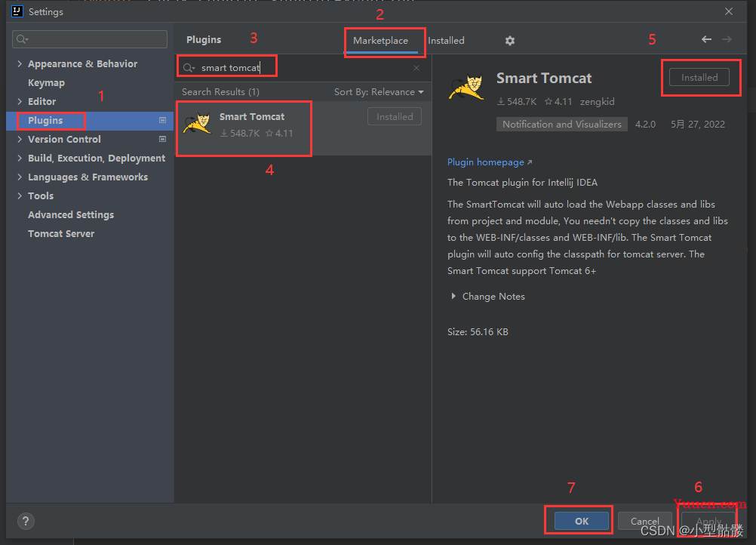Expand Build, Execution, Deployment
756x545 pixels.
coord(20,158)
